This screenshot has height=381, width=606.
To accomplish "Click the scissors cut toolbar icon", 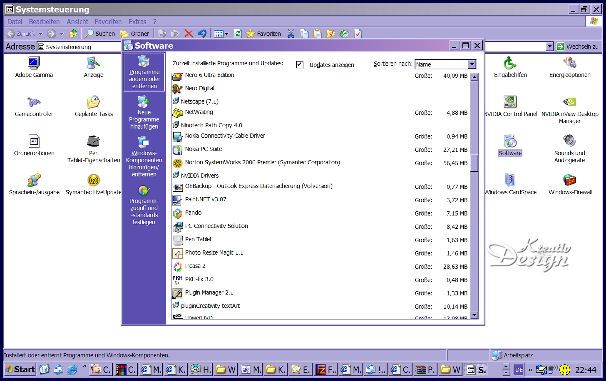I will [291, 34].
